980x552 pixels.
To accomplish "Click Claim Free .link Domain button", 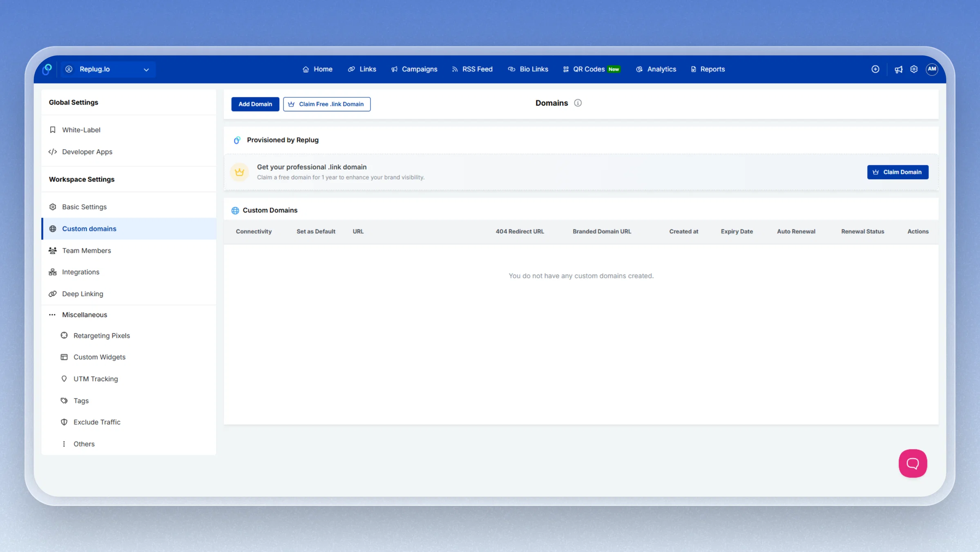I will [x=327, y=104].
